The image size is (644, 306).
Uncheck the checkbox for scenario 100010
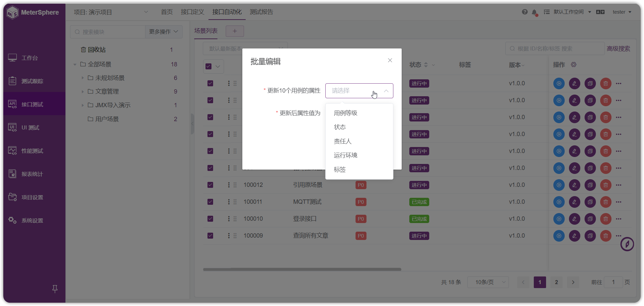click(x=210, y=219)
